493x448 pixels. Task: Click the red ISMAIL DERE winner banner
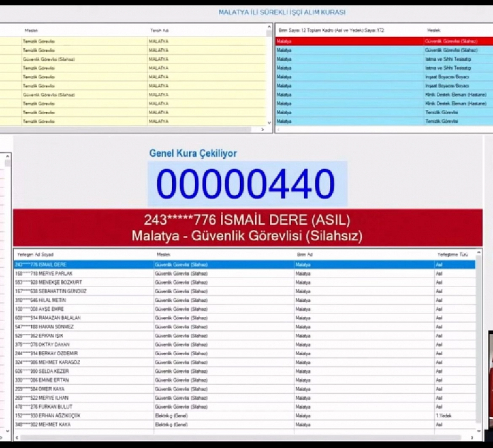(x=247, y=228)
